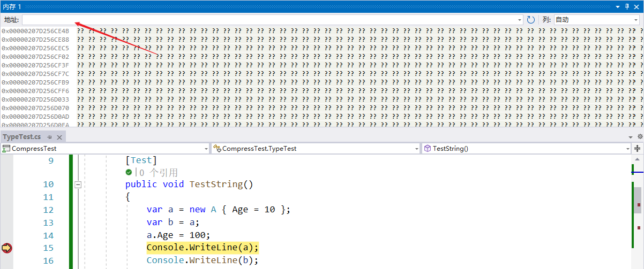This screenshot has height=269, width=644.
Task: Click the editor split-window icon
Action: coord(638,149)
